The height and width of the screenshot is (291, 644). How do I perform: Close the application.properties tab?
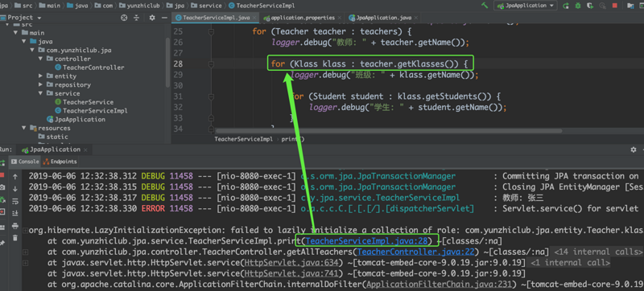(x=339, y=18)
